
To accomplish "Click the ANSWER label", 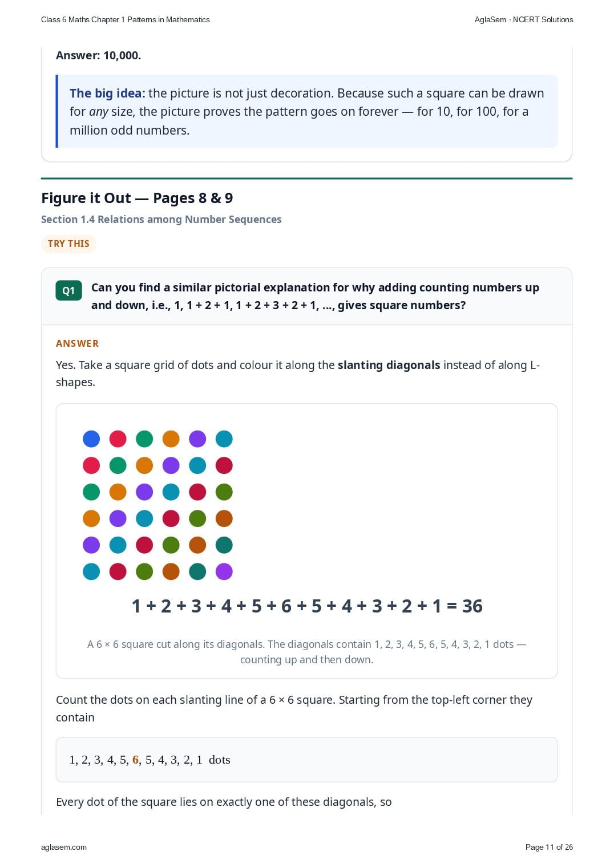I will pos(78,343).
